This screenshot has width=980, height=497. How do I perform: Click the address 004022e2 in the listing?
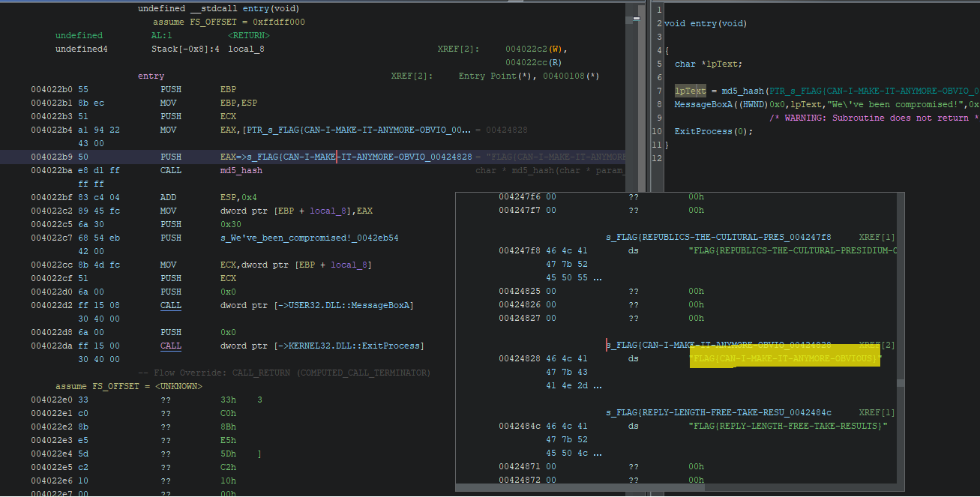pos(52,427)
